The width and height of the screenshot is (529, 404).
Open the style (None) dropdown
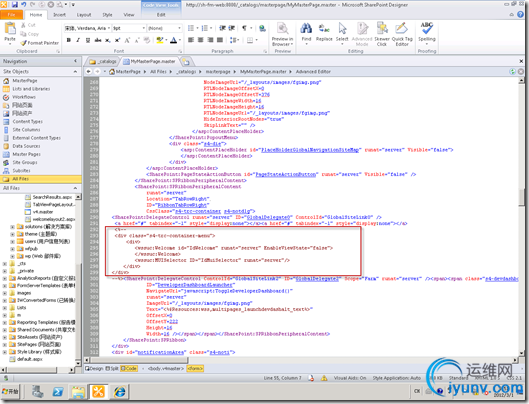pos(179,28)
